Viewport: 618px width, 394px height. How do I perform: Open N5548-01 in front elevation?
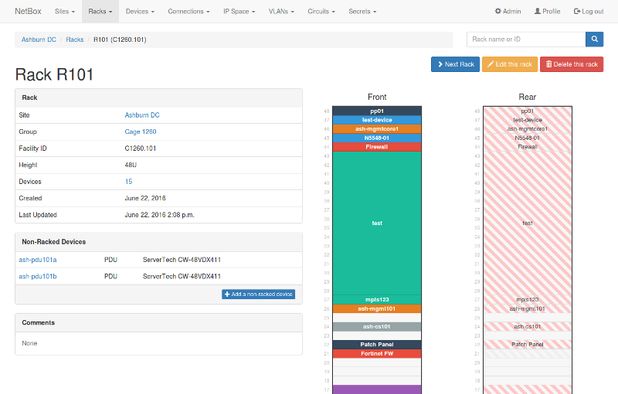click(x=377, y=138)
